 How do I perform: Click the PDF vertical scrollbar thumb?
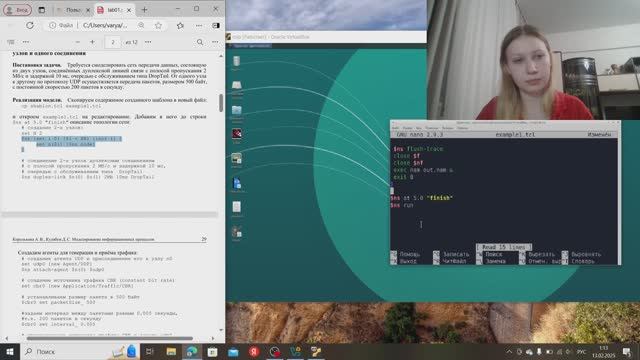point(221,103)
